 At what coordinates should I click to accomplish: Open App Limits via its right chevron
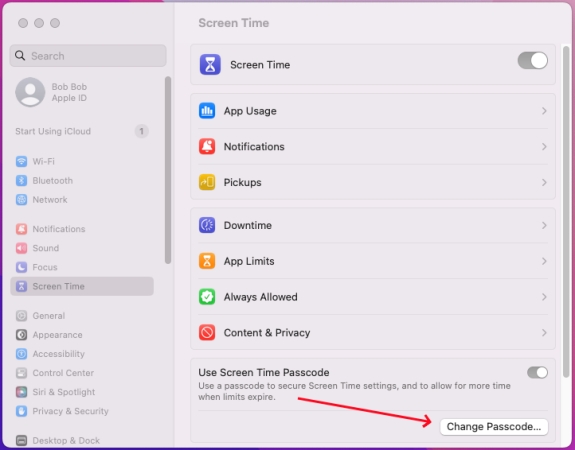coord(544,261)
